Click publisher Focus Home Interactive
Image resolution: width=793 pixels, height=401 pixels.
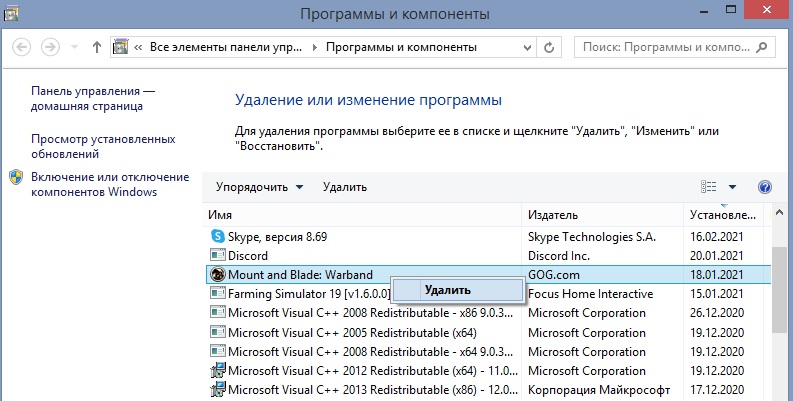pos(591,294)
